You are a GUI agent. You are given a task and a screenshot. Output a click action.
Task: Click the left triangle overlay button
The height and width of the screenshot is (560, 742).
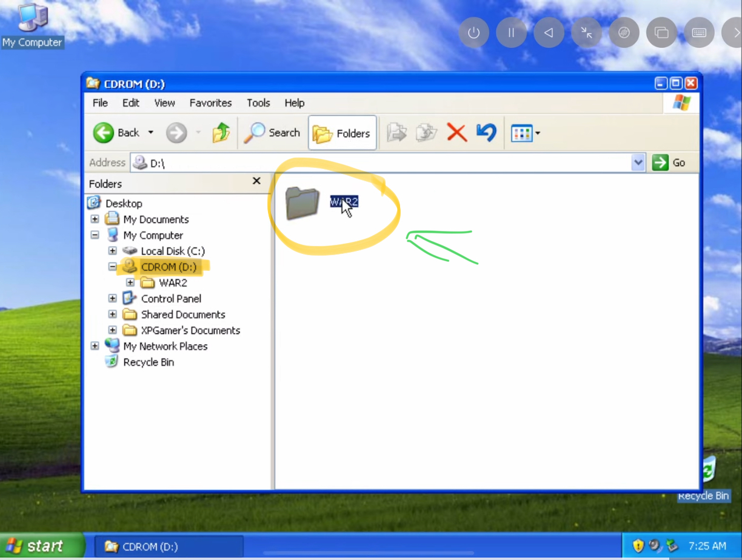pyautogui.click(x=549, y=33)
